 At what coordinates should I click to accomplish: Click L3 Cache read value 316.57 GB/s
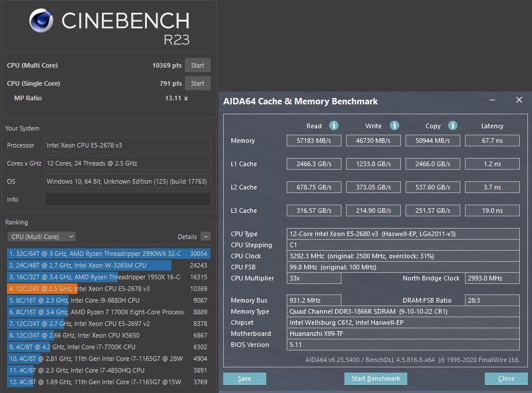click(x=314, y=210)
